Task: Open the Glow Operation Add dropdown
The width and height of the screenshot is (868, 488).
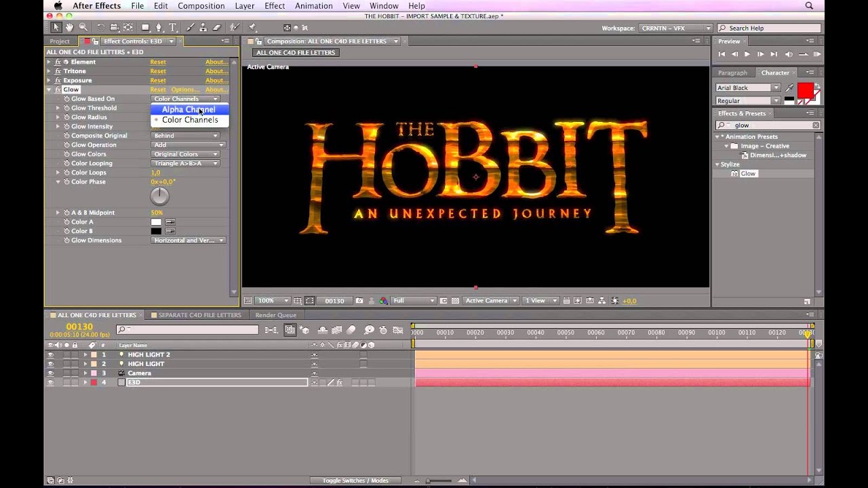Action: click(189, 145)
